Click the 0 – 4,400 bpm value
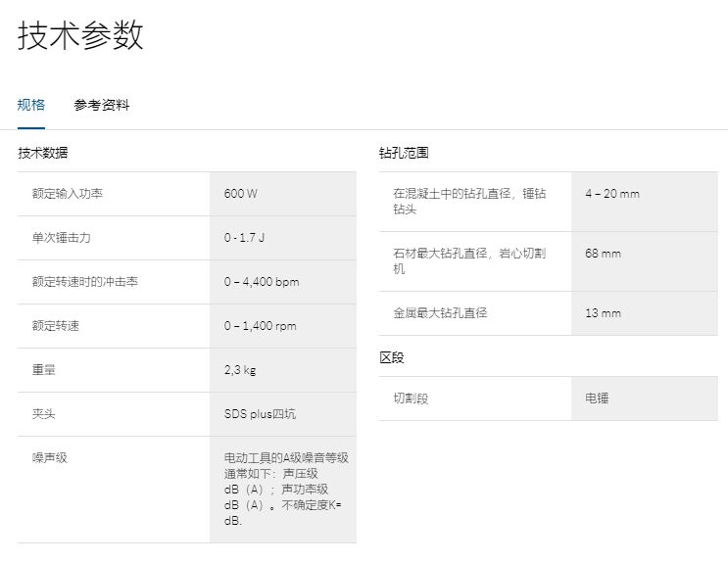The width and height of the screenshot is (728, 562). (x=261, y=282)
